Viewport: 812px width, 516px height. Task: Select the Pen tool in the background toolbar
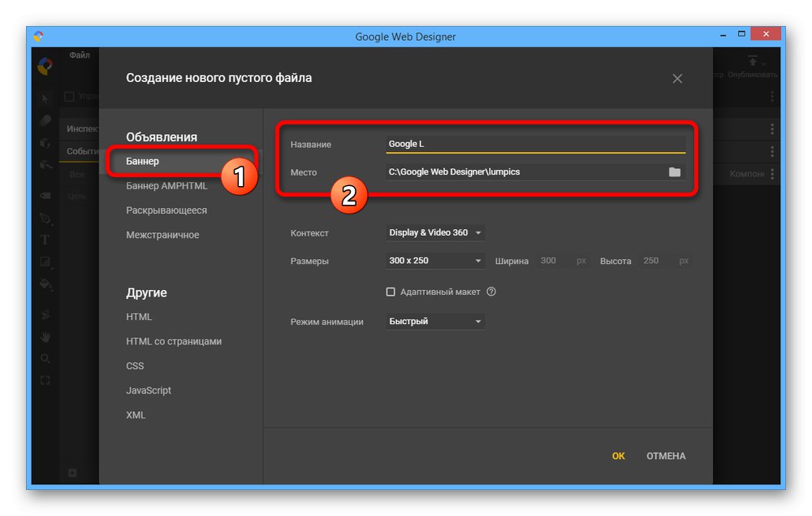45,218
